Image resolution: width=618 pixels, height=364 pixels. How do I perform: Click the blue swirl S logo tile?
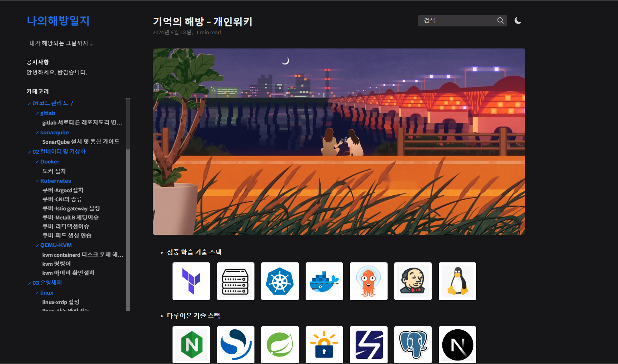(236, 345)
